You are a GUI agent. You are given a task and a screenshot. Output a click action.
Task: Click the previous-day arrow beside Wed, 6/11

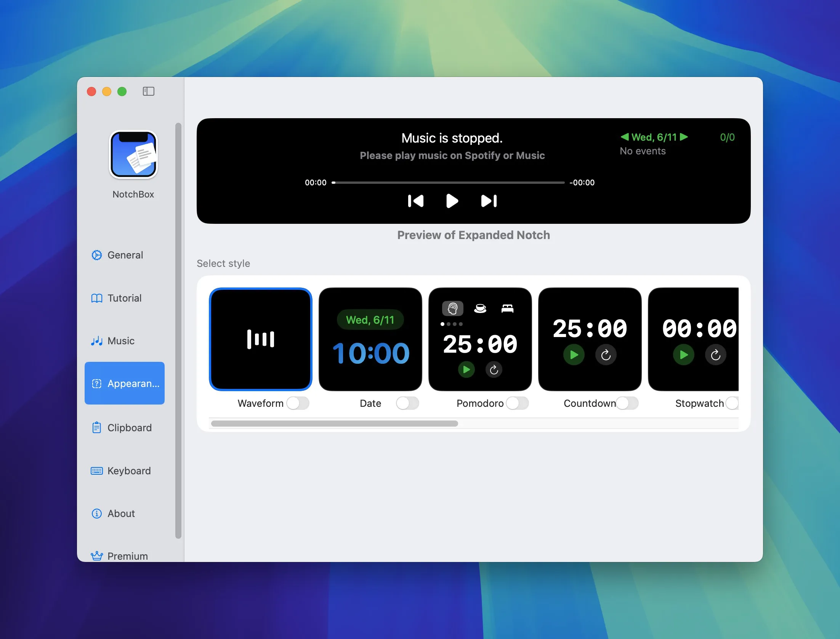[624, 137]
